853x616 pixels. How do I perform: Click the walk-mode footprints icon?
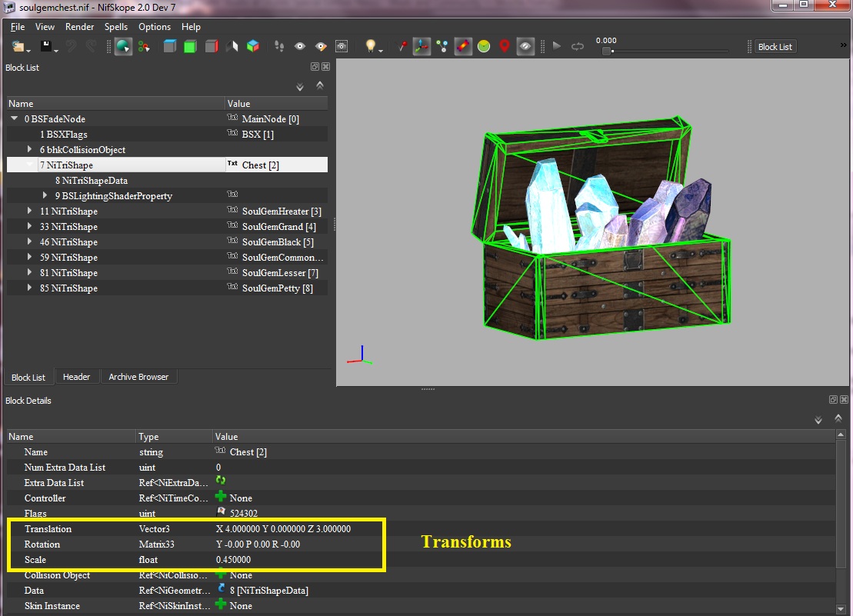pos(279,47)
